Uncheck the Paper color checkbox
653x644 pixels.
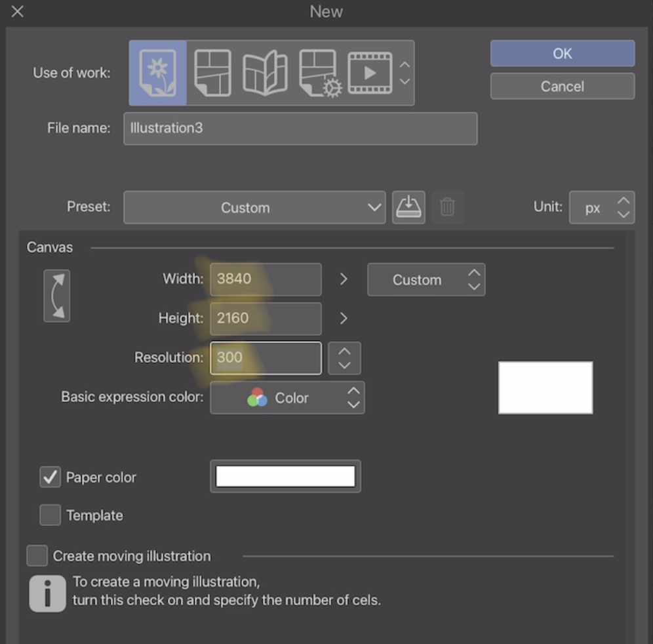tap(50, 477)
